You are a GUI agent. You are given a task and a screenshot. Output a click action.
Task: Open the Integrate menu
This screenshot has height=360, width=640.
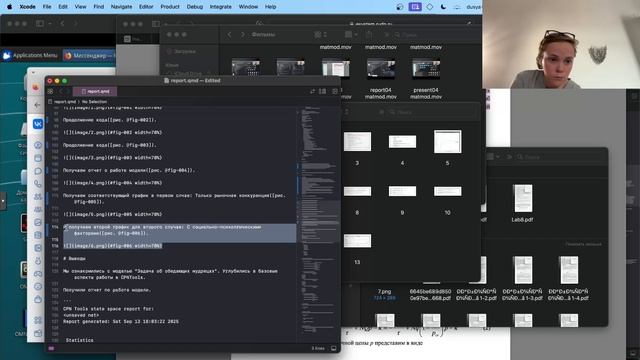[x=220, y=7]
